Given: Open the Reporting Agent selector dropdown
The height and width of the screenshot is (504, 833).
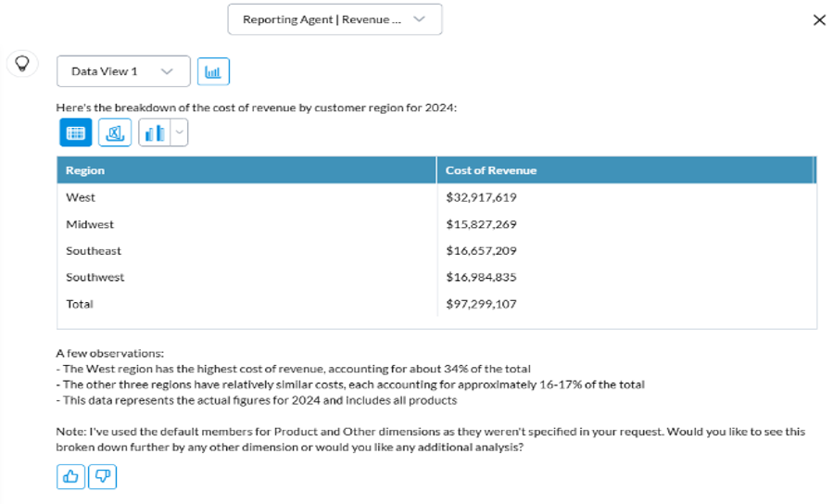Looking at the screenshot, I should coord(334,19).
